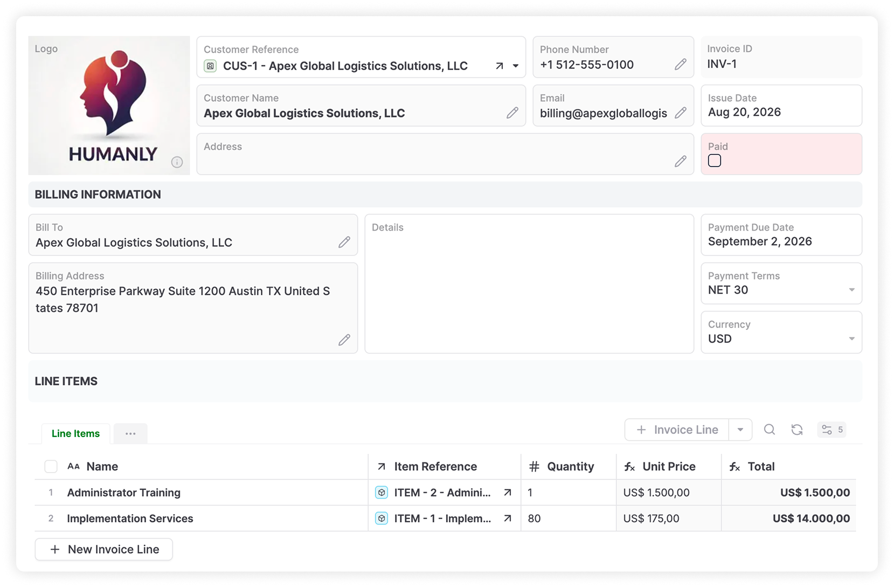Open the Payment Terms dropdown
Viewport: 894px width, 588px height.
[x=852, y=290]
